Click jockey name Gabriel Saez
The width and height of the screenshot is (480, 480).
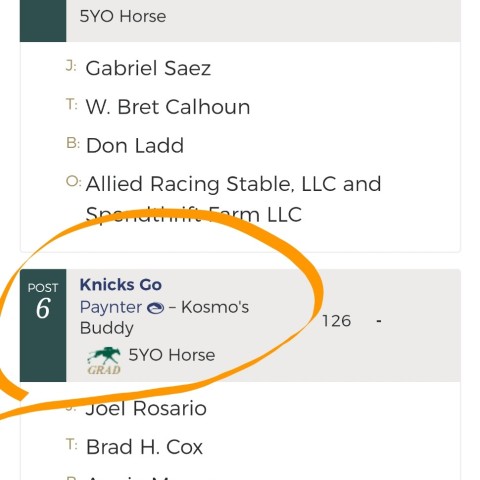148,68
